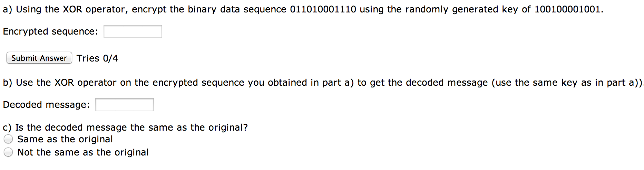Click the part a) XOR question text

pos(303,9)
